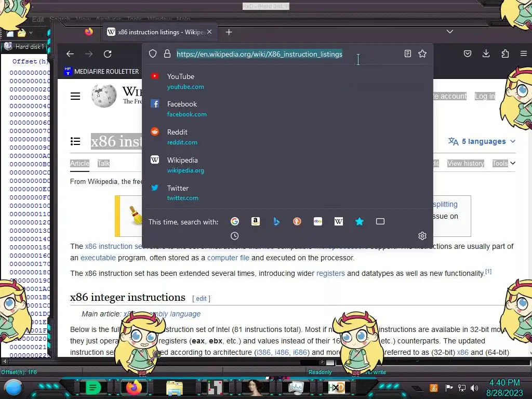Open the Firefox downloads panel

click(x=486, y=54)
